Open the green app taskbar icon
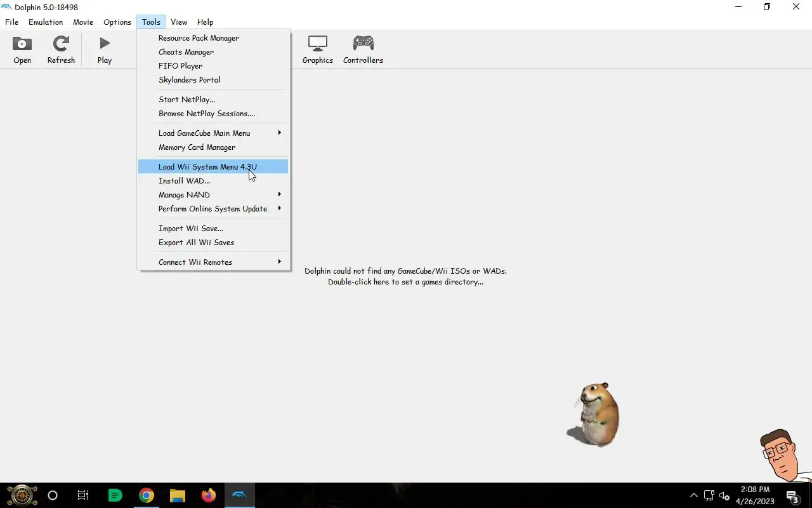 coord(115,495)
